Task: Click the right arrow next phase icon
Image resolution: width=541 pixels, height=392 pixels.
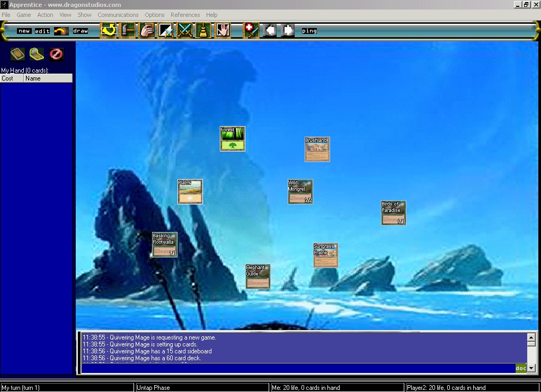Action: [287, 30]
